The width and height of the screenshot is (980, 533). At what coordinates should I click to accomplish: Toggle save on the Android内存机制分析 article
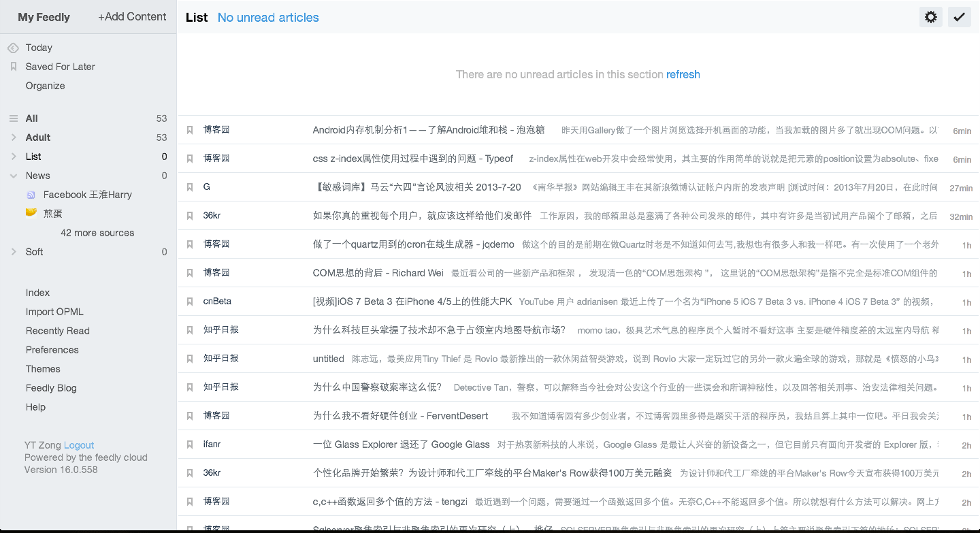pyautogui.click(x=190, y=129)
